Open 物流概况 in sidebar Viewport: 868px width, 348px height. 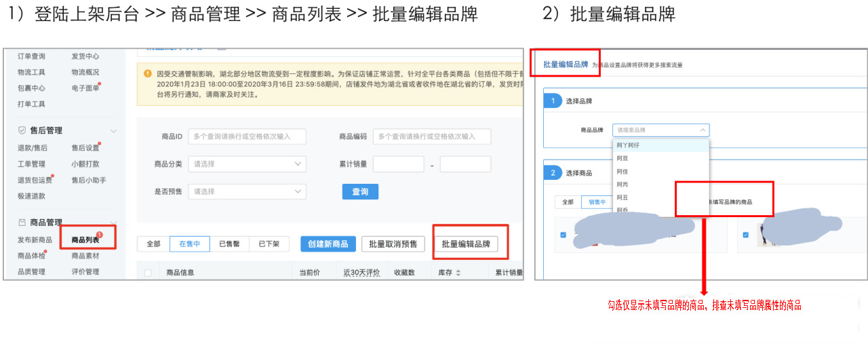tap(85, 72)
